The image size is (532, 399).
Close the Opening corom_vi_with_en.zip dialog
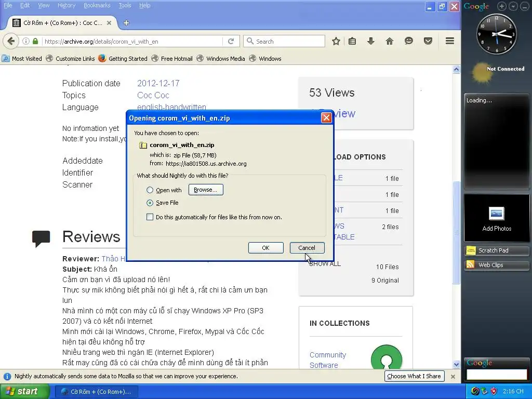(326, 118)
